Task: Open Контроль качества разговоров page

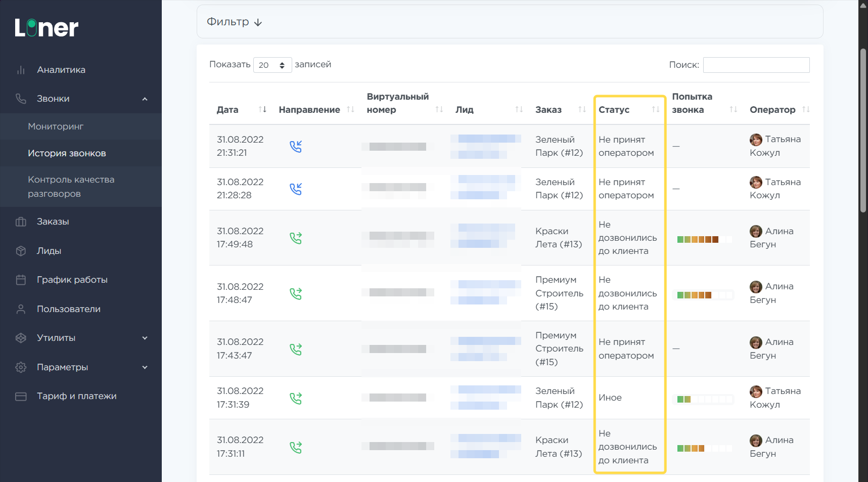Action: point(71,187)
